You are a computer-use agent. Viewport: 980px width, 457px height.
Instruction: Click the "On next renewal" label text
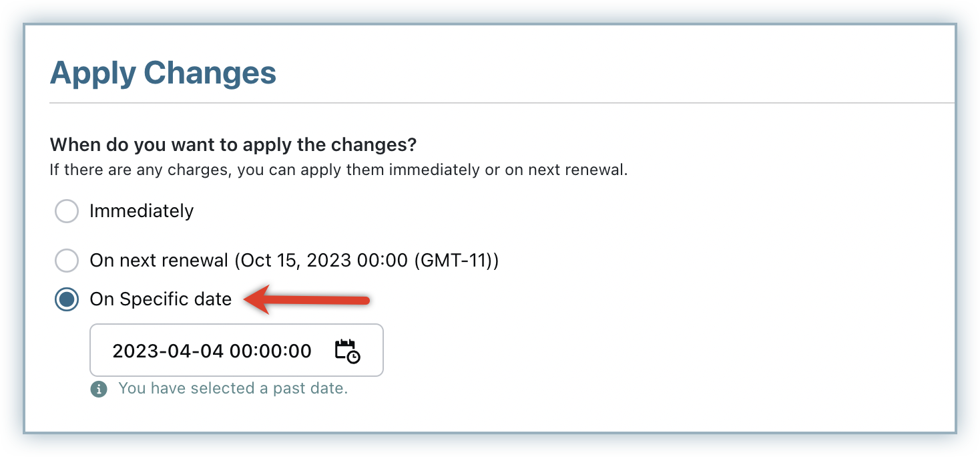tap(159, 260)
